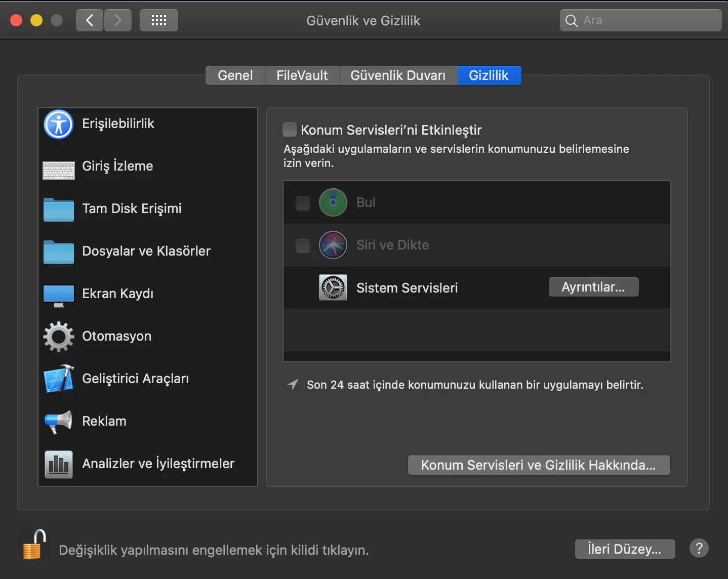Toggle the Siri ve Dikte checkbox

coord(303,245)
